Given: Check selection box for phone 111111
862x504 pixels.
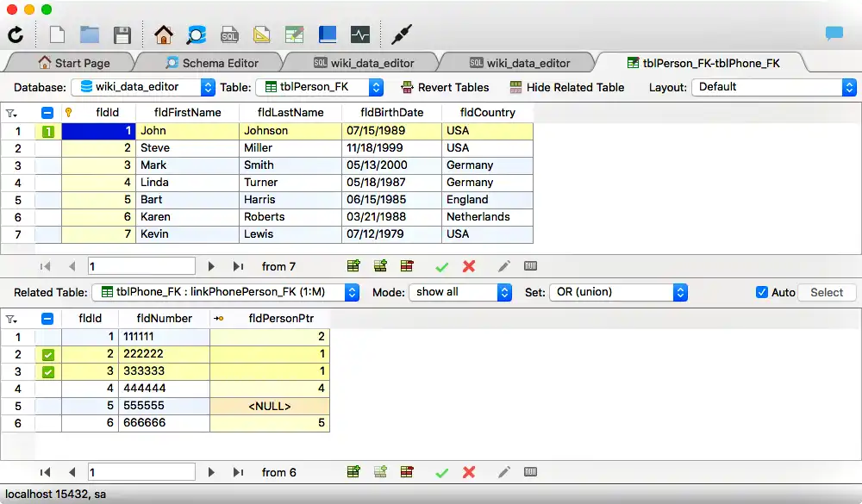Looking at the screenshot, I should [47, 337].
